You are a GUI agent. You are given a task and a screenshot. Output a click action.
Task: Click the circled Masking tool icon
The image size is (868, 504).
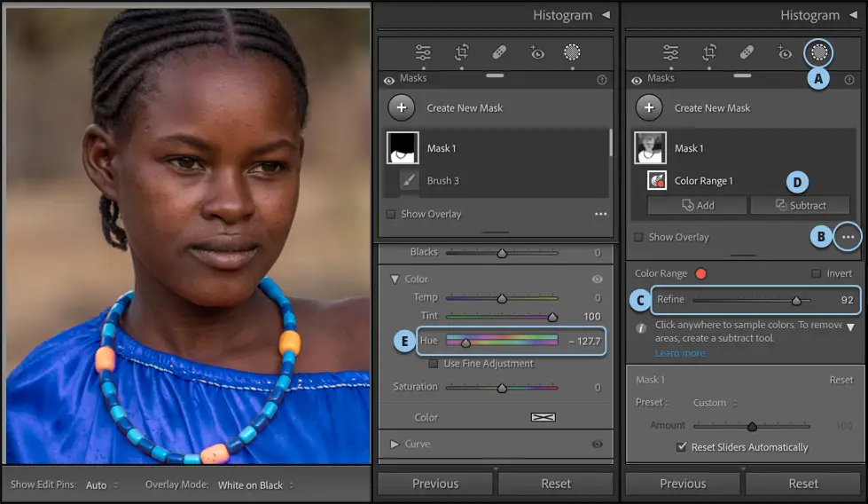pos(819,52)
